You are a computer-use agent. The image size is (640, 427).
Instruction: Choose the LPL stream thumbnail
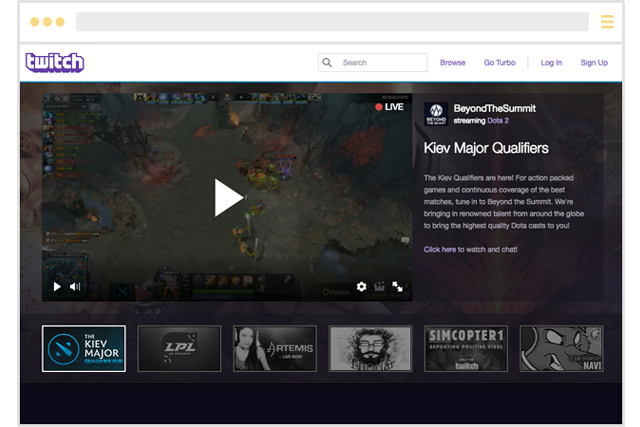tap(179, 348)
